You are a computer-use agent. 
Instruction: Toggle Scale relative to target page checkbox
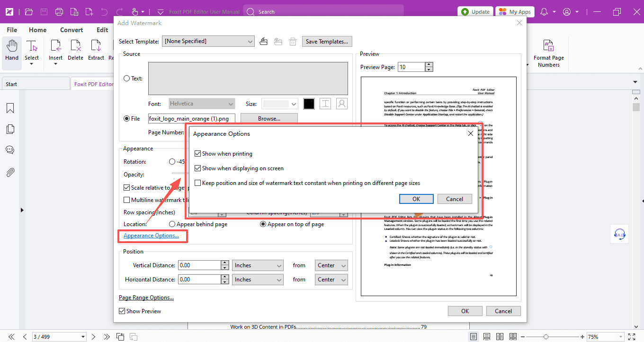(127, 188)
